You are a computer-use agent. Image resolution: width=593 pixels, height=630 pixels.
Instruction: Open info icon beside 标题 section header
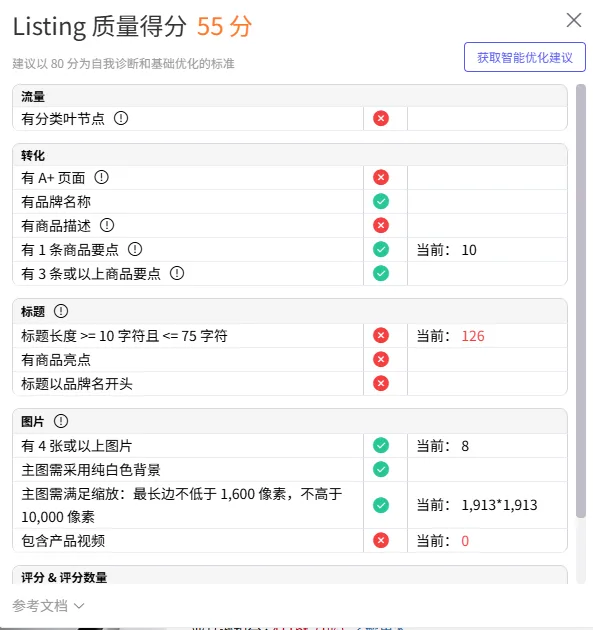pyautogui.click(x=61, y=311)
